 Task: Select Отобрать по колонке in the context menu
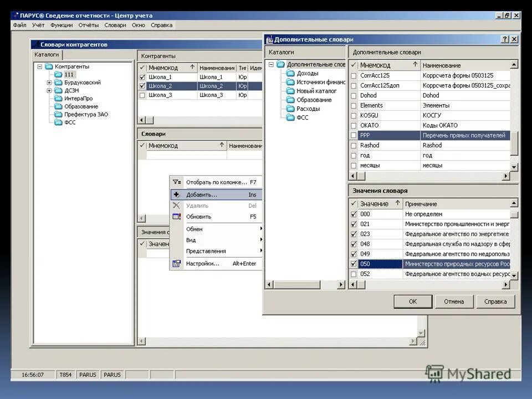[216, 182]
